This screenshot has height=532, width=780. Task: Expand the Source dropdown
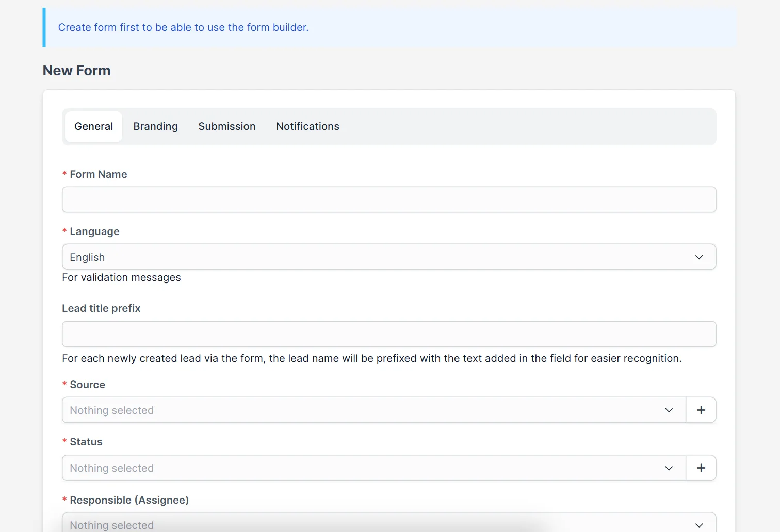click(x=374, y=410)
